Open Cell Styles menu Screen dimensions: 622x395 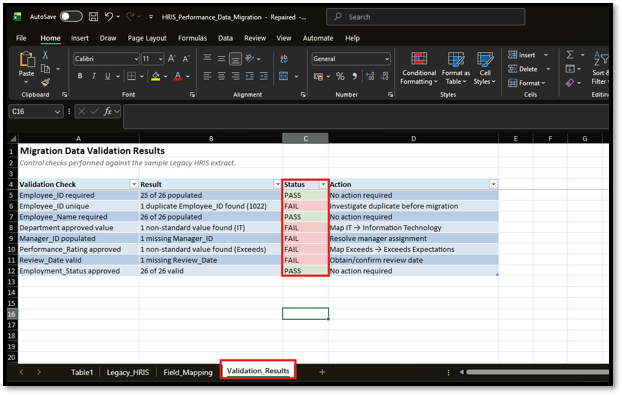click(485, 68)
